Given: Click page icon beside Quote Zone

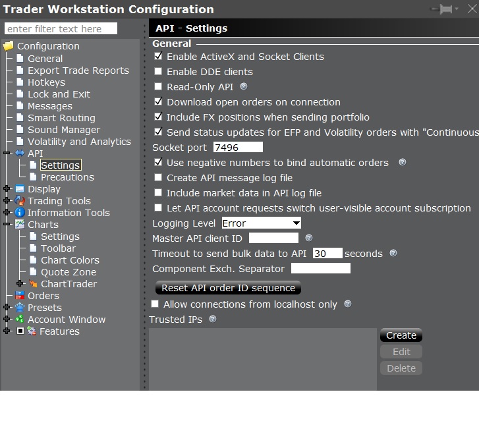Looking at the screenshot, I should (x=34, y=271).
